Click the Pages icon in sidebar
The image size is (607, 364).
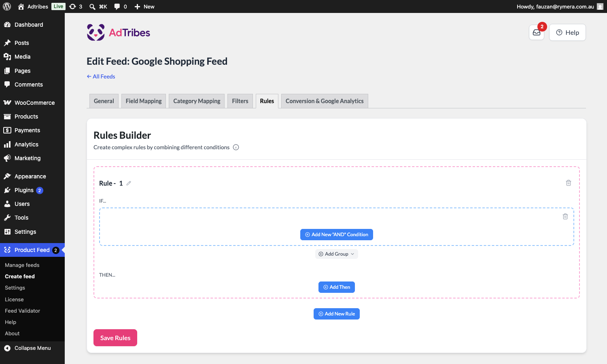tap(7, 71)
